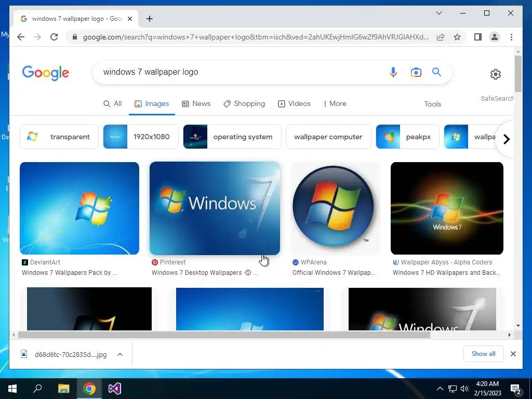Open tab search chevron in title bar
This screenshot has height=399, width=532.
click(438, 13)
